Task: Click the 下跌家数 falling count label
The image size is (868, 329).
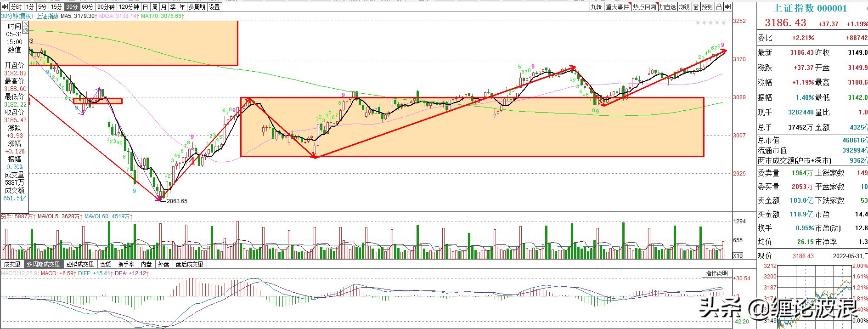Action: pos(830,200)
